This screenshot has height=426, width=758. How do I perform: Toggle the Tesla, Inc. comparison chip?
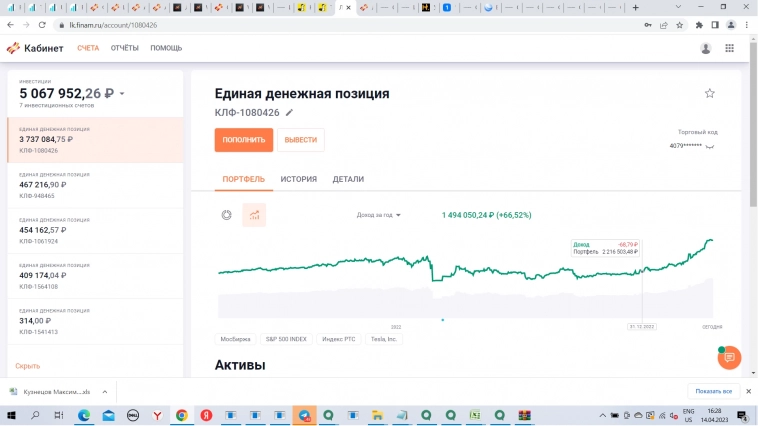point(384,339)
